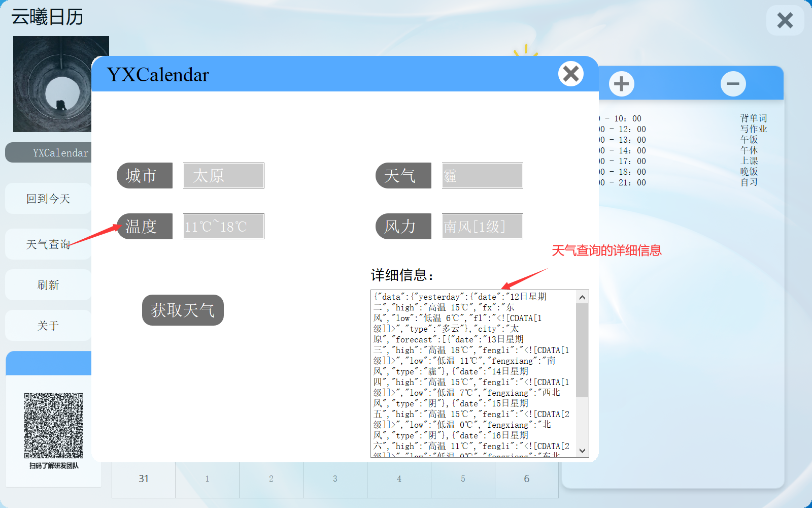
Task: Select date 31 on the calendar
Action: 144,478
